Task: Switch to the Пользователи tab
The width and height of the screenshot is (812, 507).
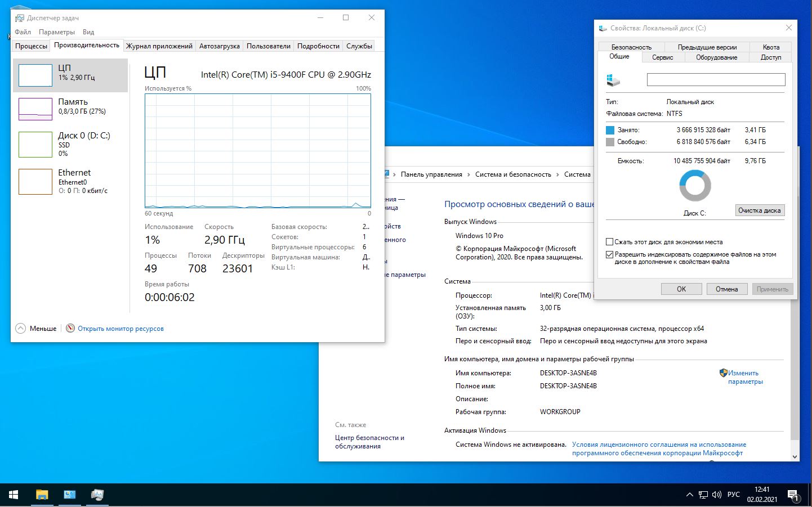Action: pos(269,46)
